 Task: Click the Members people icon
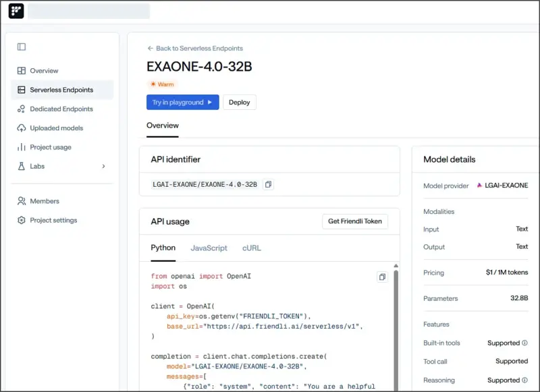(x=22, y=201)
